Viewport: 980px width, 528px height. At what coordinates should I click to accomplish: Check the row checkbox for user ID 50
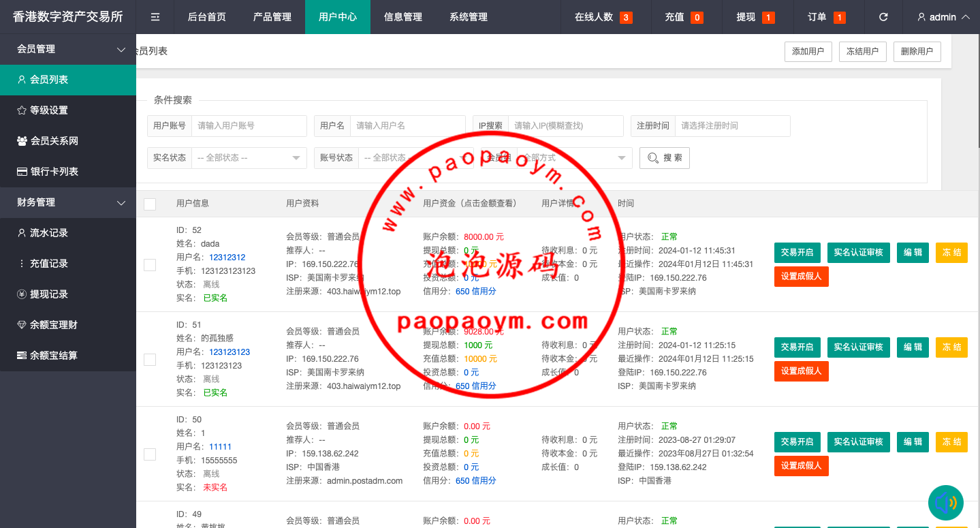[150, 454]
